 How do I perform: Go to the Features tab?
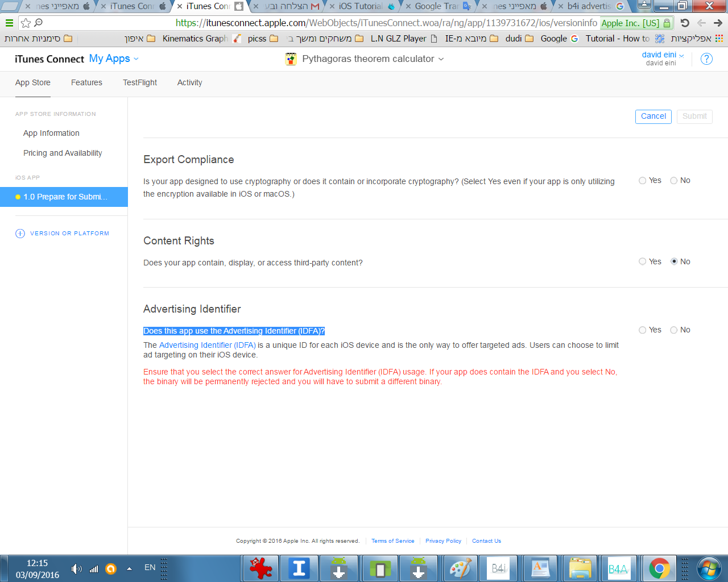86,82
